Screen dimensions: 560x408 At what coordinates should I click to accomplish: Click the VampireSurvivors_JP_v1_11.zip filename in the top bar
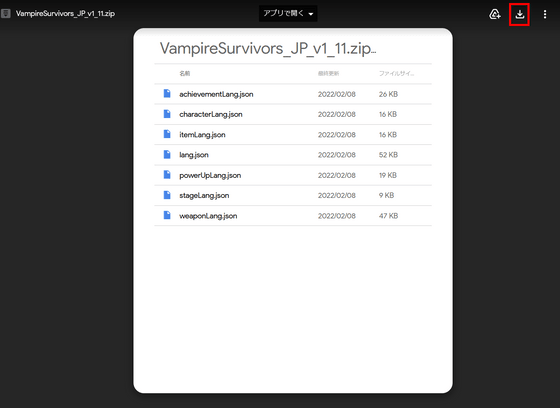pyautogui.click(x=65, y=14)
